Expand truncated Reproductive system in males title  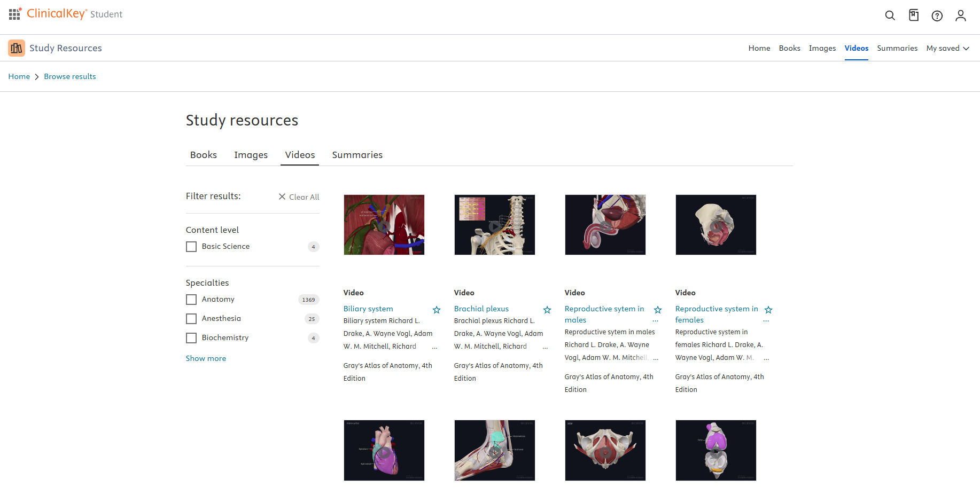click(656, 321)
